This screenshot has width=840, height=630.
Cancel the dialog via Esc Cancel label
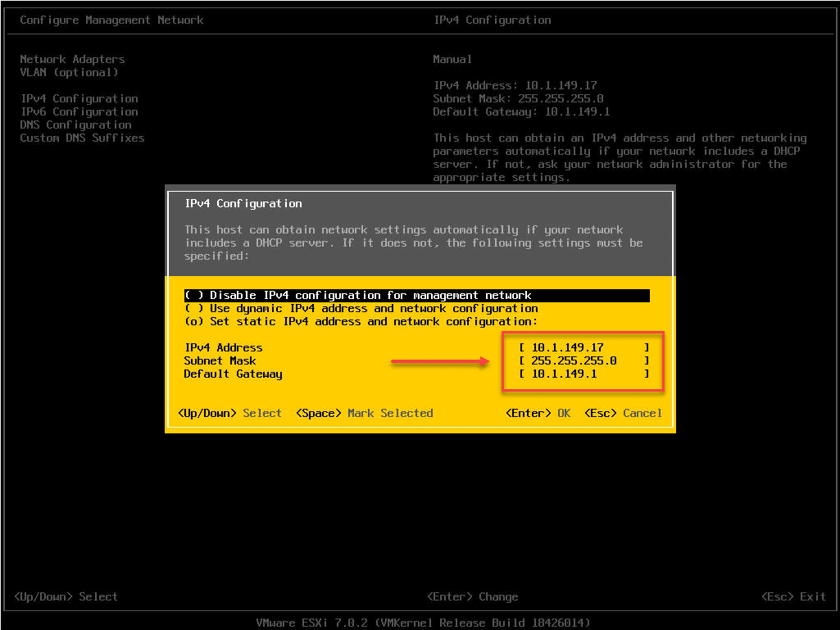[625, 413]
